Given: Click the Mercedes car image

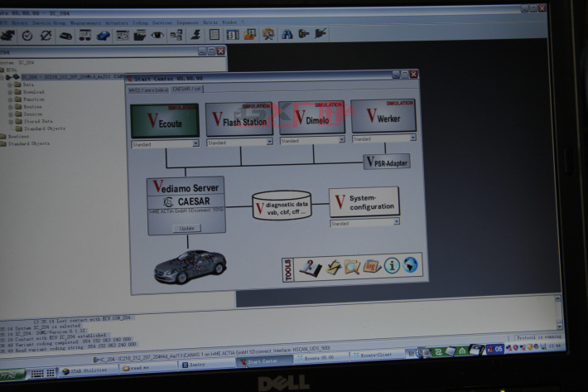Looking at the screenshot, I should coord(190,267).
